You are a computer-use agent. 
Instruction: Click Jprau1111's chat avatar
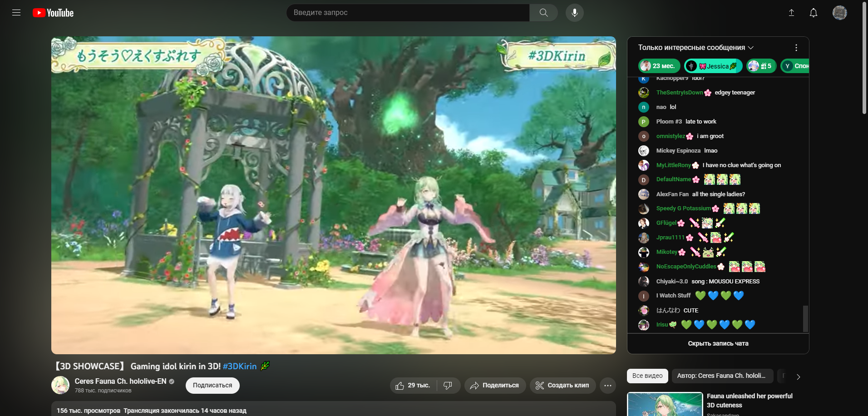(x=644, y=238)
